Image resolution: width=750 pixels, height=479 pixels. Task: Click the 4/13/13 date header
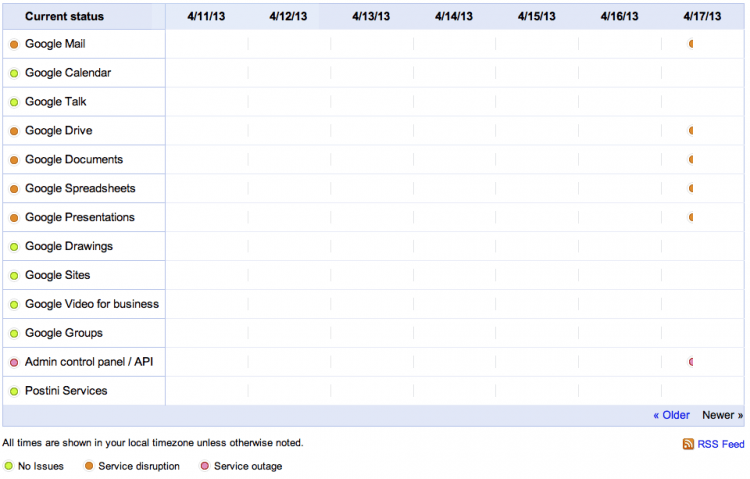[x=371, y=16]
